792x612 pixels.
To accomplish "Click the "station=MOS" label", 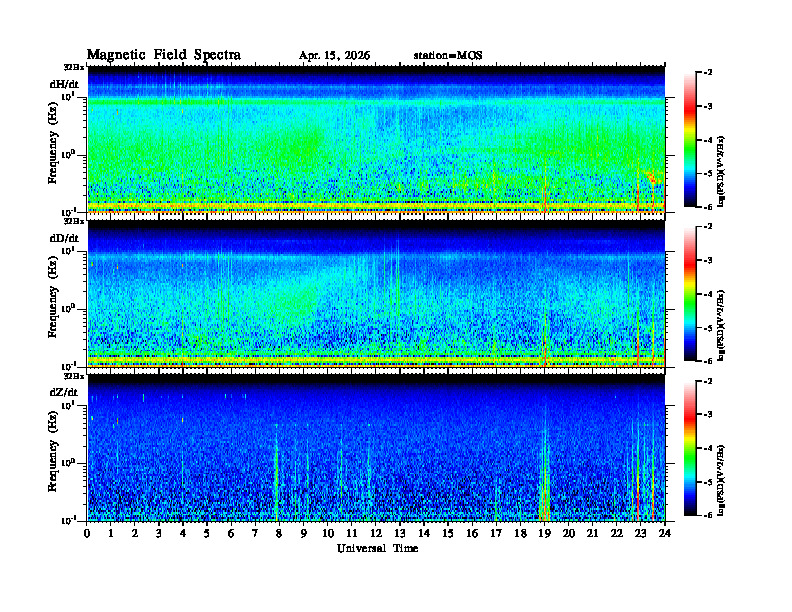I will pos(448,56).
